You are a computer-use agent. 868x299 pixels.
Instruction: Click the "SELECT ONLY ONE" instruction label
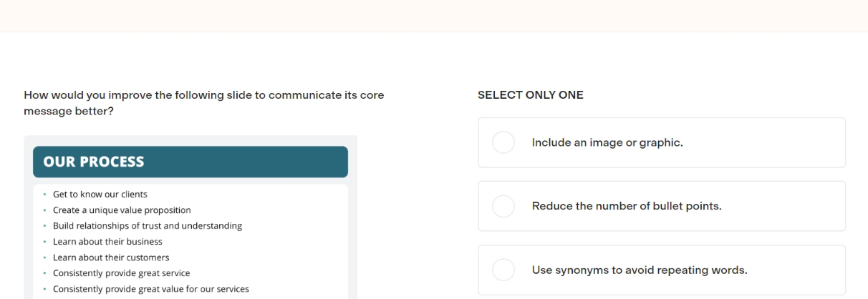click(531, 95)
